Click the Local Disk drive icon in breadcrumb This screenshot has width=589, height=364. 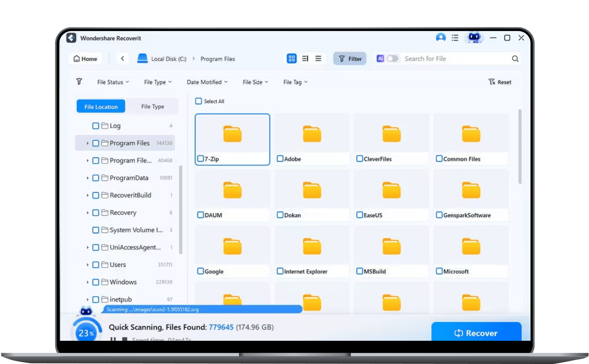pyautogui.click(x=142, y=58)
